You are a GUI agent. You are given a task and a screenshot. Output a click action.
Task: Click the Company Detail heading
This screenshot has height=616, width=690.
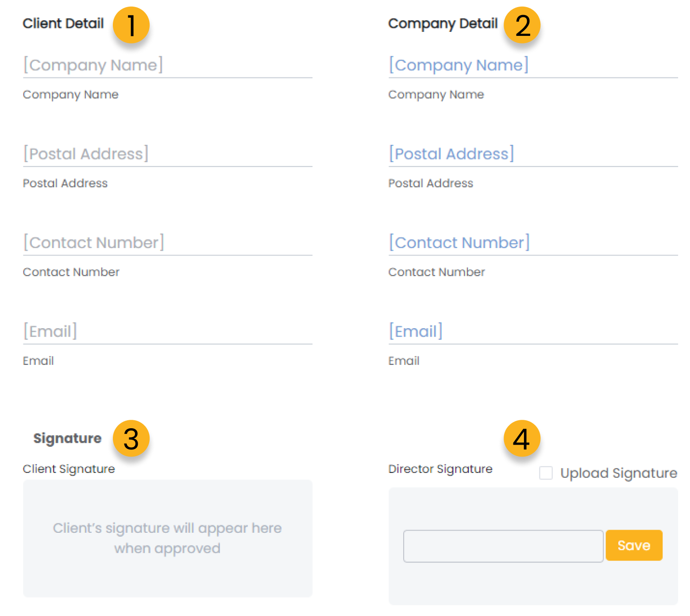point(443,23)
